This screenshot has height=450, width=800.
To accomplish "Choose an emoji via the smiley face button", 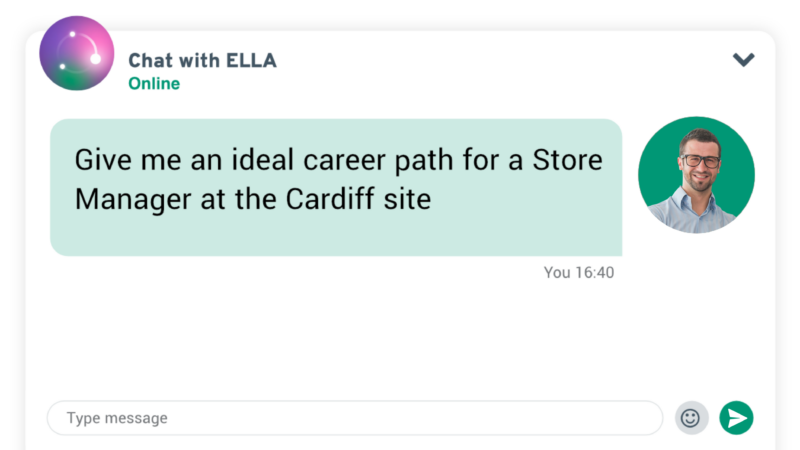I will (691, 418).
